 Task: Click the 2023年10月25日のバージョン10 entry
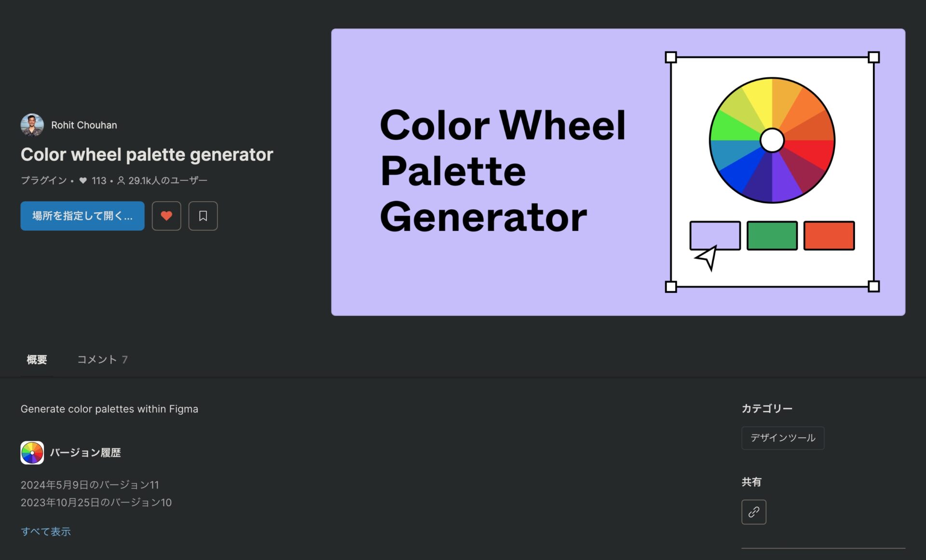(96, 503)
